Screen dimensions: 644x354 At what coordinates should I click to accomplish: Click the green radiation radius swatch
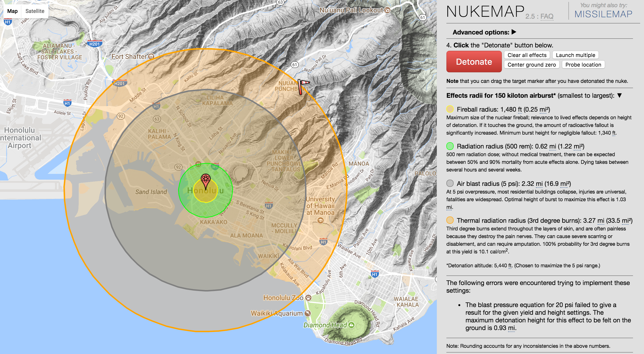click(450, 146)
